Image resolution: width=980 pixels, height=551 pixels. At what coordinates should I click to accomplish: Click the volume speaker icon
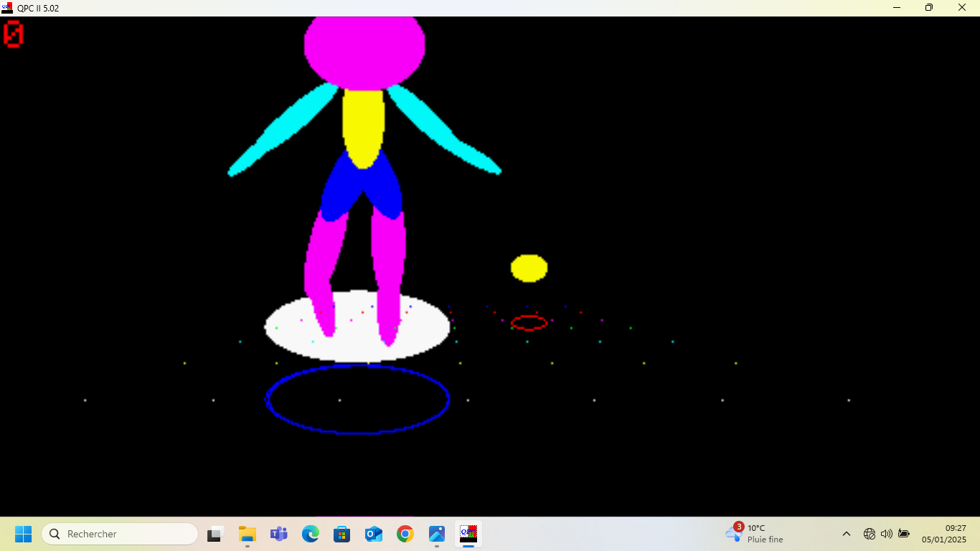887,534
